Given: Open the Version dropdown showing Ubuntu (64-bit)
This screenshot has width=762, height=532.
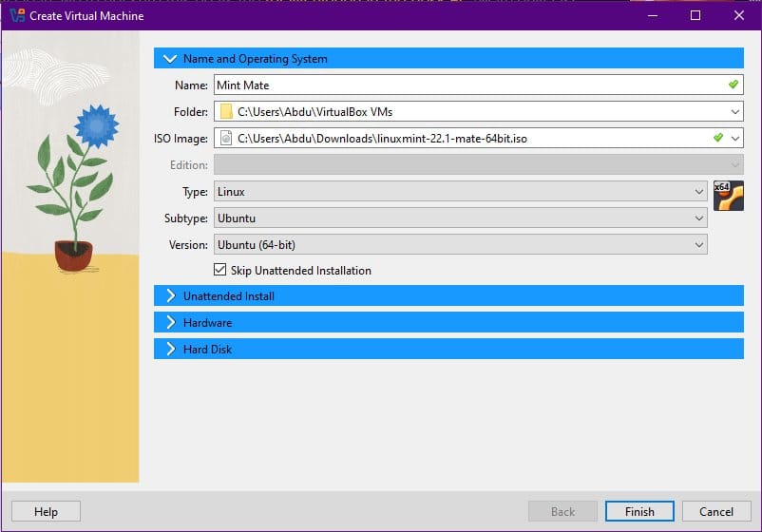Looking at the screenshot, I should tap(460, 245).
